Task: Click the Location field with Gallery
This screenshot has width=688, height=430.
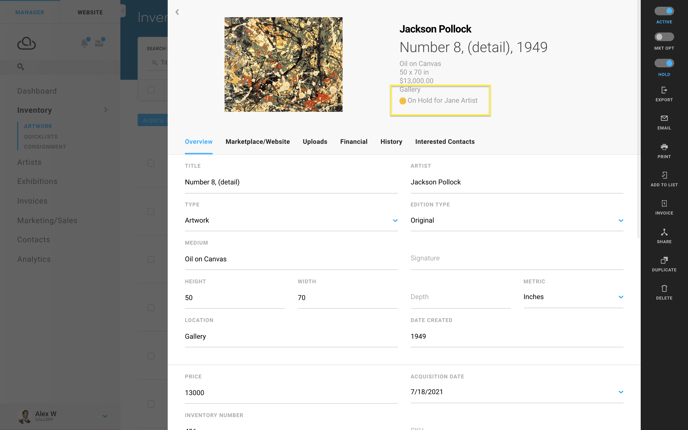Action: click(291, 337)
